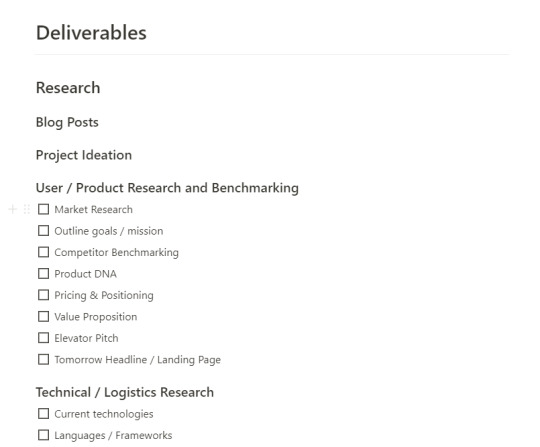Check off Pricing & Positioning
540x447 pixels.
(43, 295)
